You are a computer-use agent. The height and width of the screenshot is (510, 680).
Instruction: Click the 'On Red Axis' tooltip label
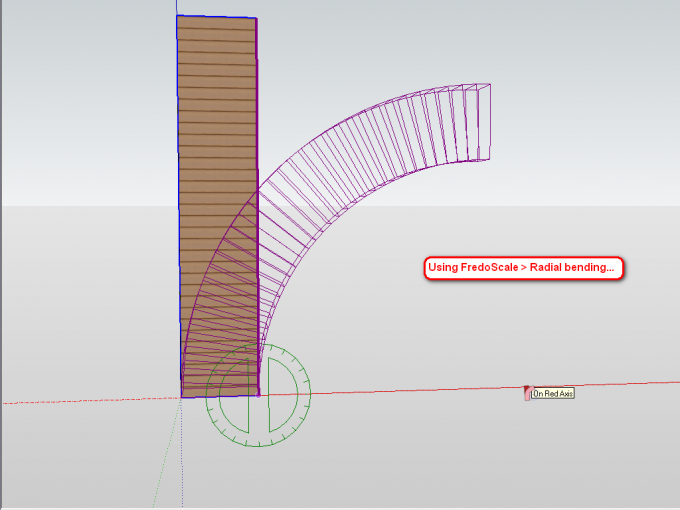point(553,393)
